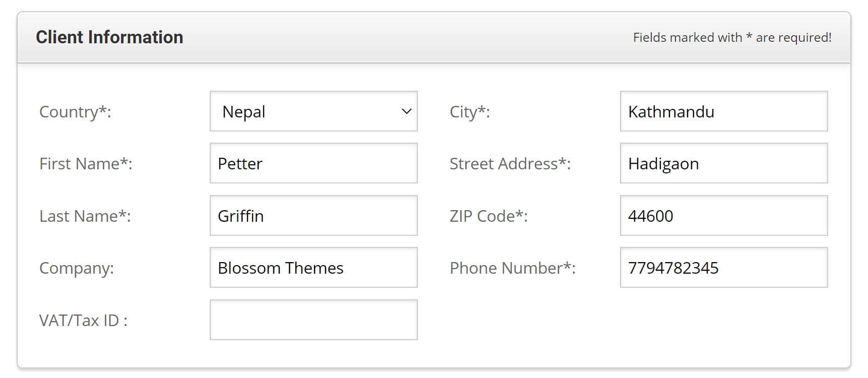
Task: Click the First Name field containing Petter
Action: (x=314, y=163)
